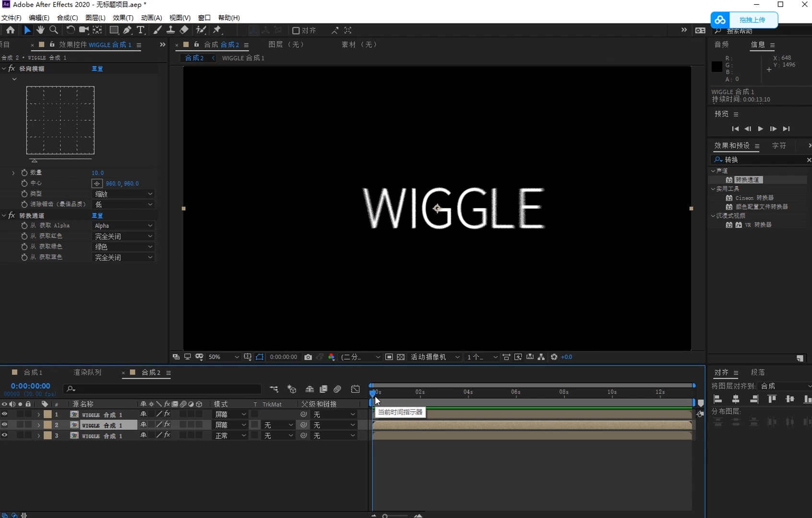This screenshot has width=812, height=518.
Task: Select the Hand tool in toolbar
Action: (40, 30)
